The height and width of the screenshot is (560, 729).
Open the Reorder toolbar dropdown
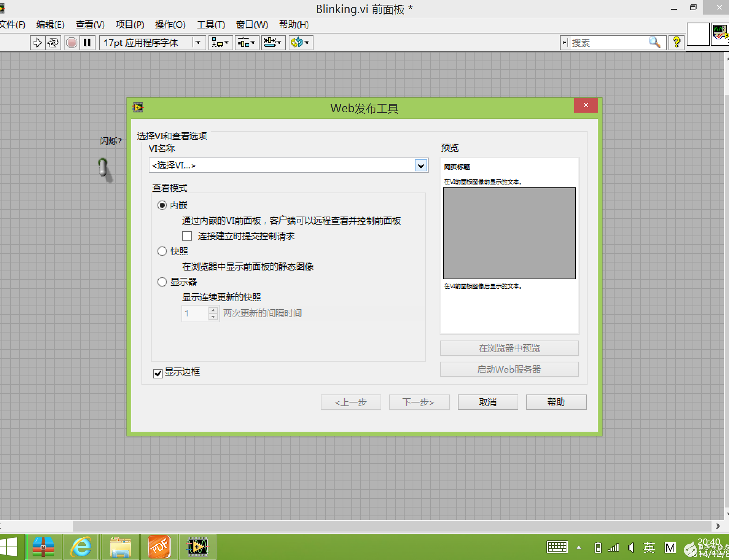tap(301, 43)
